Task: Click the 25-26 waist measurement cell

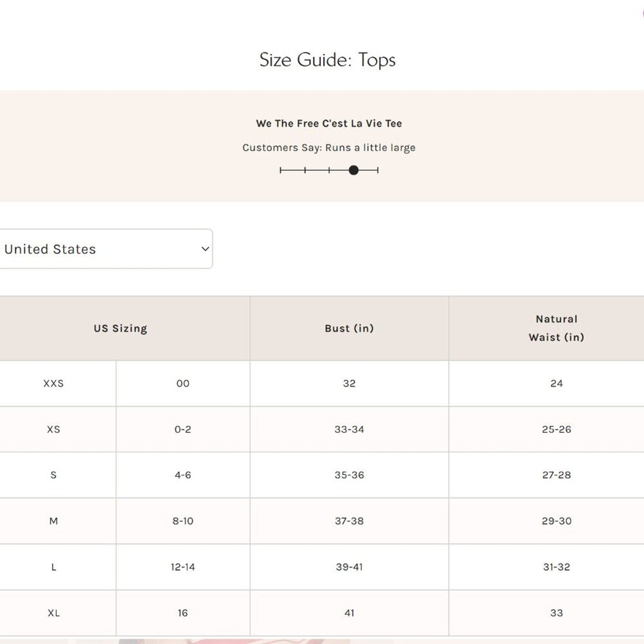Action: 556,429
